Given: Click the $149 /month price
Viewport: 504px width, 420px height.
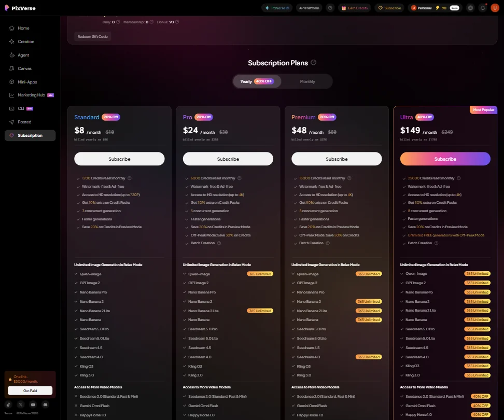Looking at the screenshot, I should pyautogui.click(x=418, y=131).
